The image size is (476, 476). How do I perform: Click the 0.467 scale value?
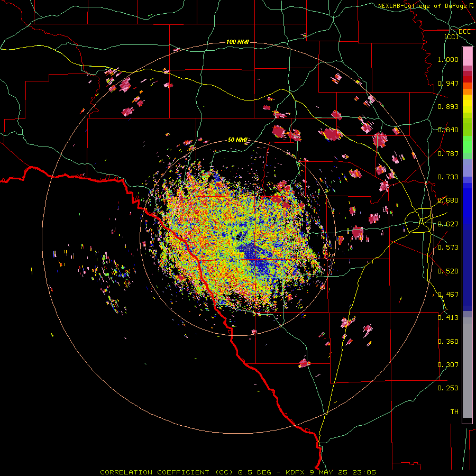(448, 295)
